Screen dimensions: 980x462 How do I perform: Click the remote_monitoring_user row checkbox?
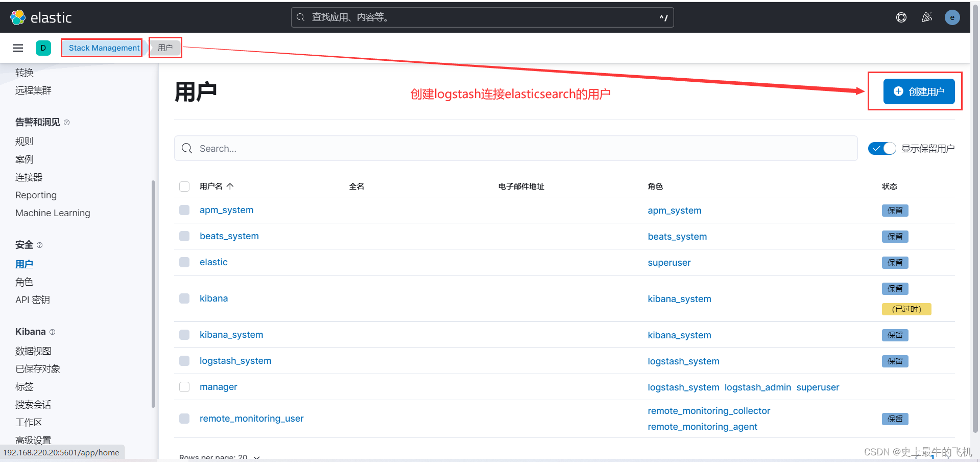point(184,419)
